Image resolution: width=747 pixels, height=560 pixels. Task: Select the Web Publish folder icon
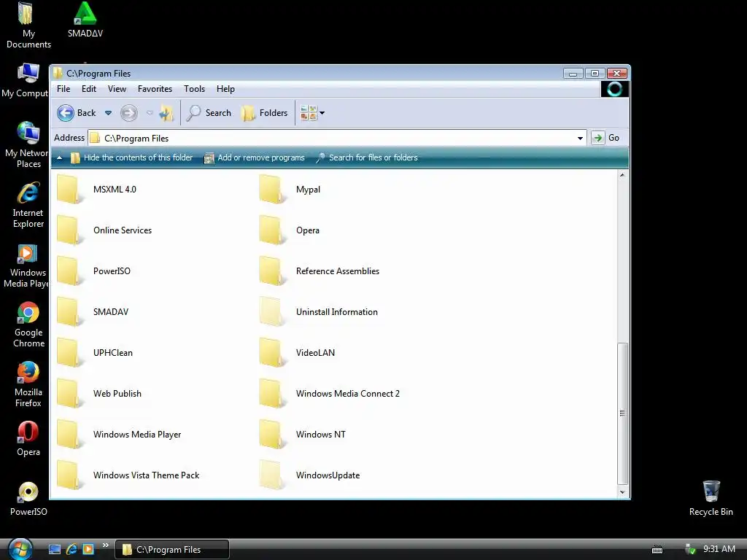click(x=69, y=394)
